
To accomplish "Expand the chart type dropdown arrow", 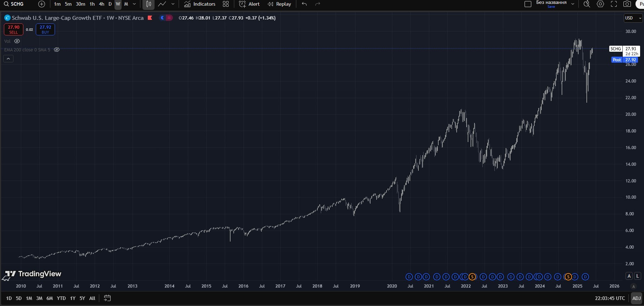I will (x=173, y=4).
